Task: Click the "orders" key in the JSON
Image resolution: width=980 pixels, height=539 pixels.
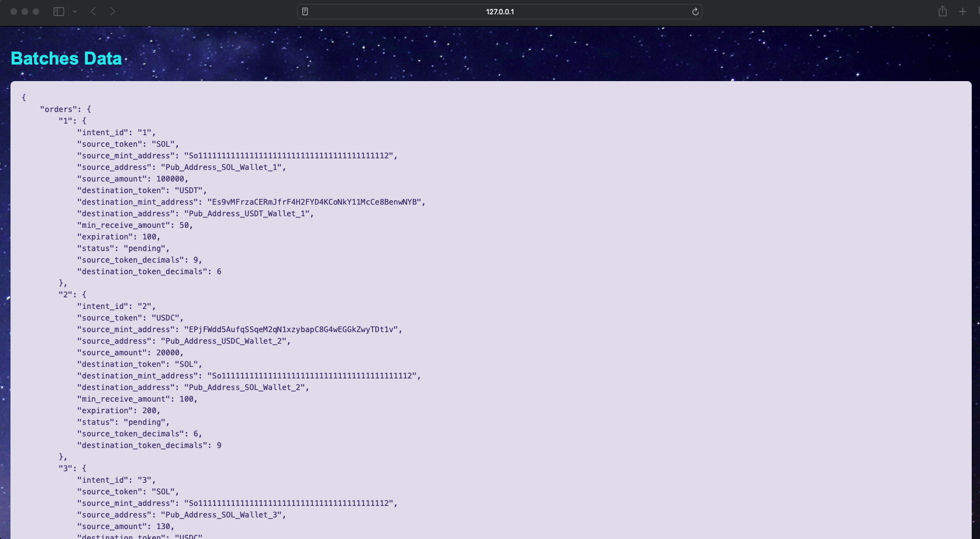Action: 60,109
